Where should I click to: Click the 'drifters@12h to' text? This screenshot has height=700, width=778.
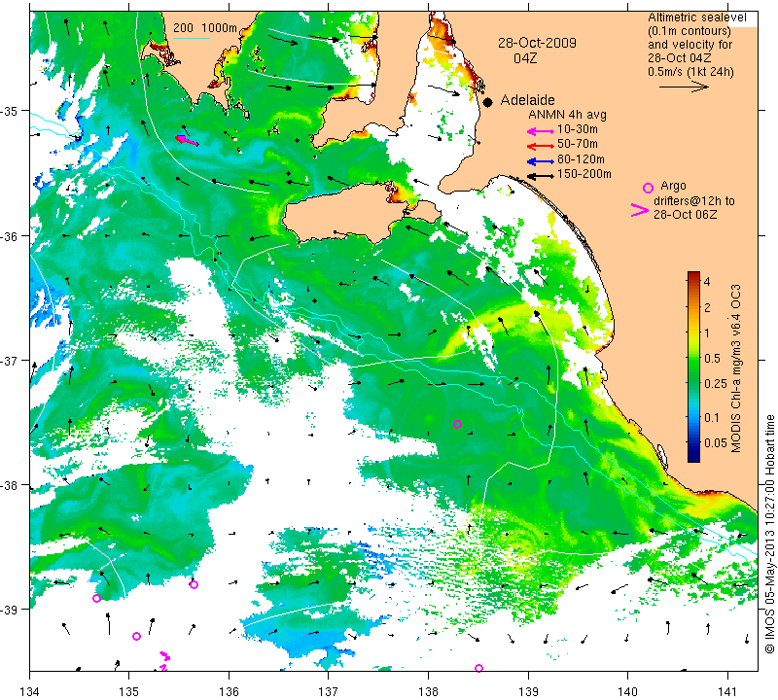click(x=693, y=201)
